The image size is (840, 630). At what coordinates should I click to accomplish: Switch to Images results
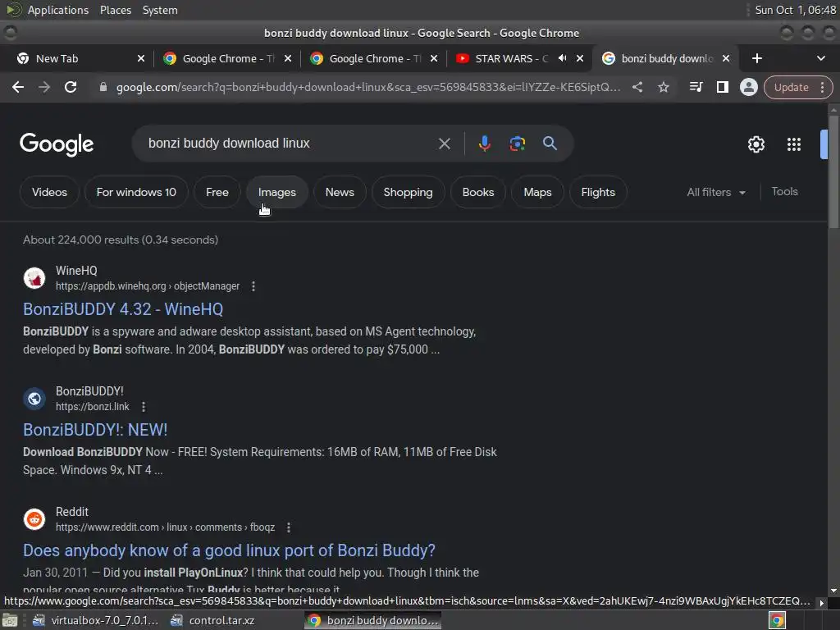tap(277, 192)
